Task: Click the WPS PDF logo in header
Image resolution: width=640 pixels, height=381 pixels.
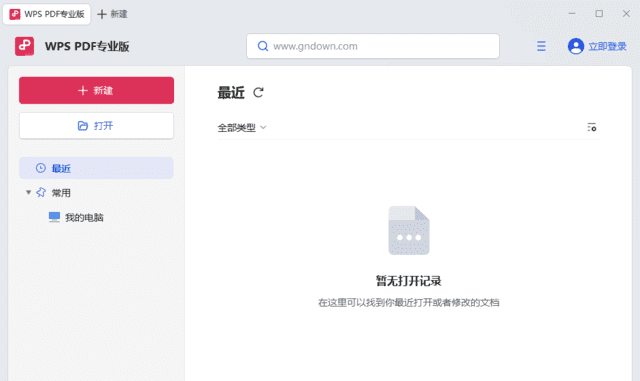Action: pyautogui.click(x=24, y=46)
